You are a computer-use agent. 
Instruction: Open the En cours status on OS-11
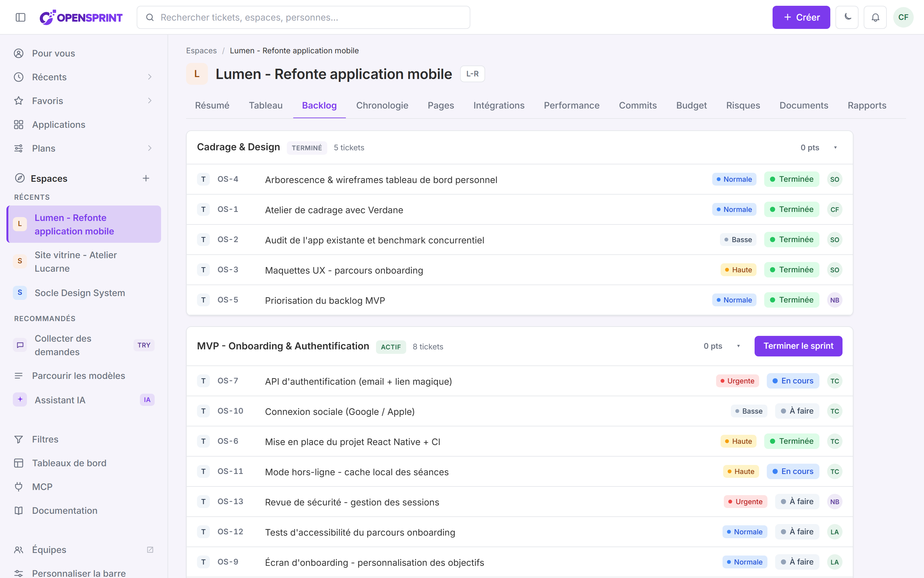793,471
